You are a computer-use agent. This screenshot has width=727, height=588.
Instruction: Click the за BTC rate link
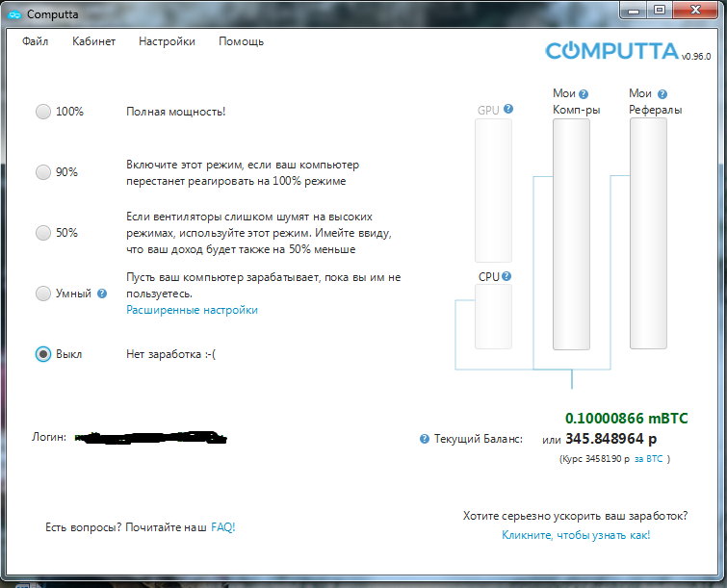tap(648, 459)
